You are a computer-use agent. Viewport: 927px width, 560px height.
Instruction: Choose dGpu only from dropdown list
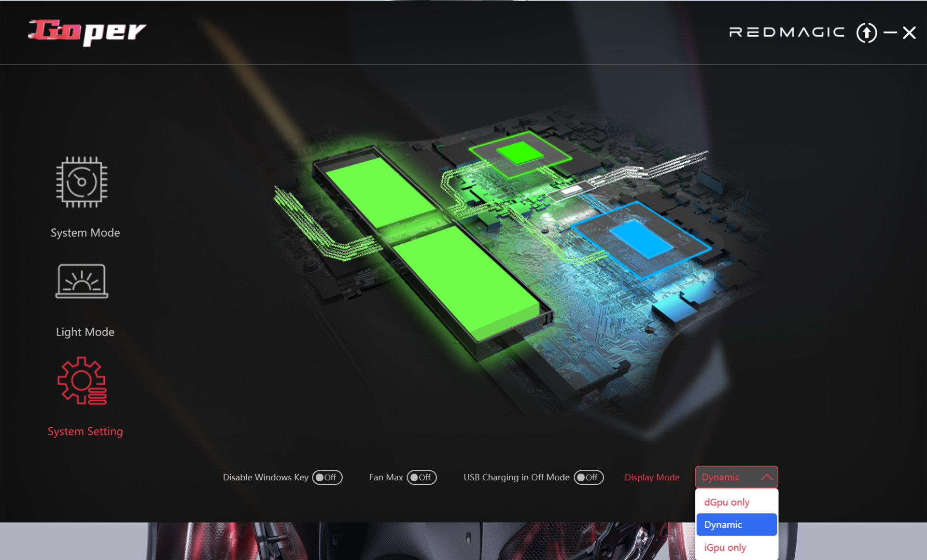pyautogui.click(x=726, y=502)
